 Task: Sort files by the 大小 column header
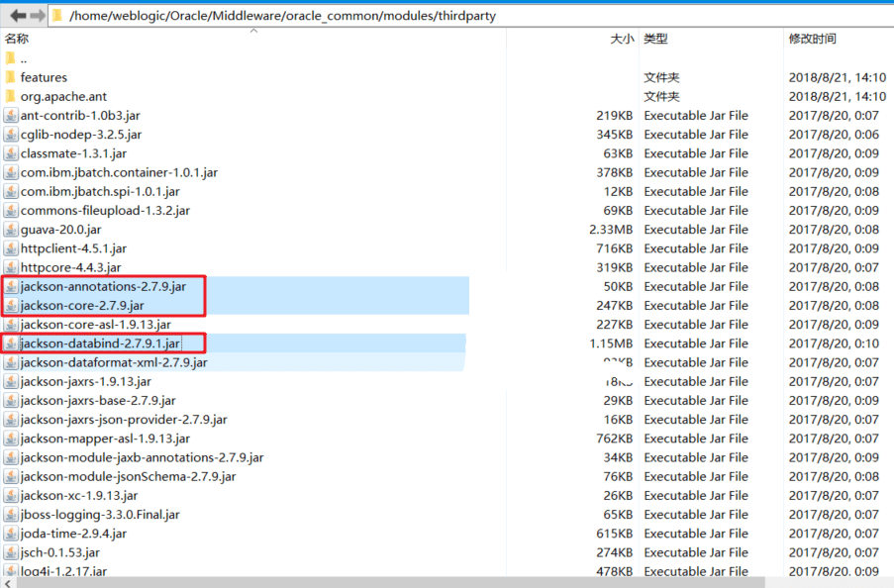[x=622, y=39]
